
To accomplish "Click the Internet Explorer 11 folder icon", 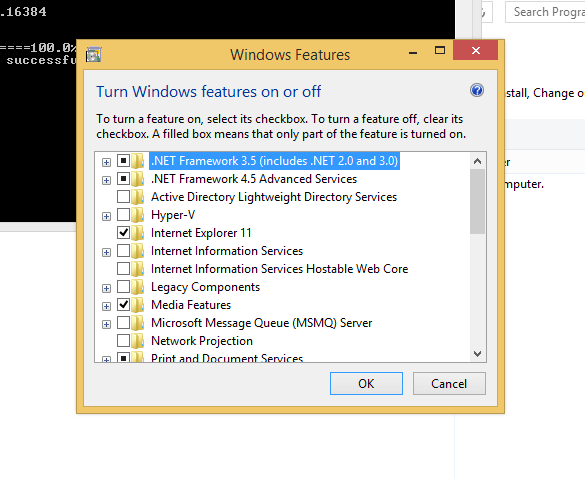I will (138, 233).
